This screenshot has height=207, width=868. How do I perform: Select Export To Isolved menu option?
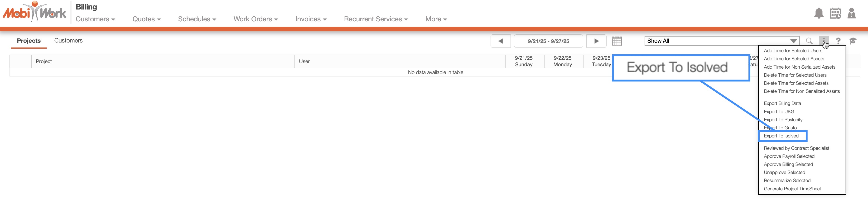tap(781, 136)
